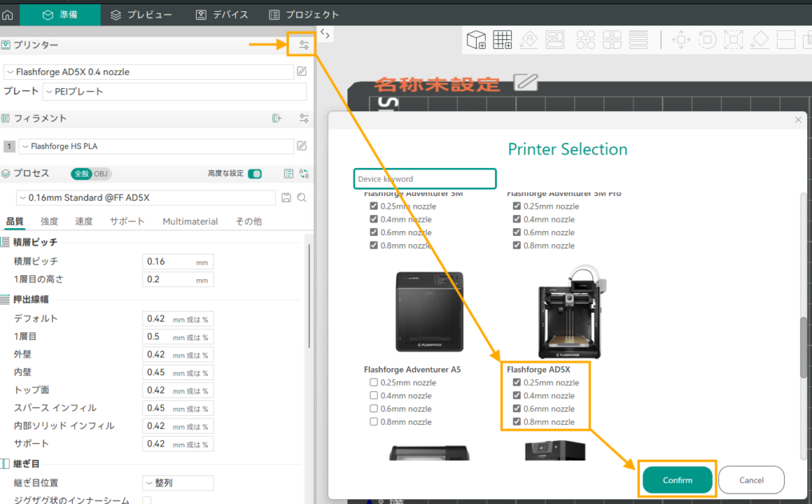Viewport: 812px width, 504px height.
Task: Uncheck AD5X 0.8mm nozzle
Action: (x=516, y=422)
